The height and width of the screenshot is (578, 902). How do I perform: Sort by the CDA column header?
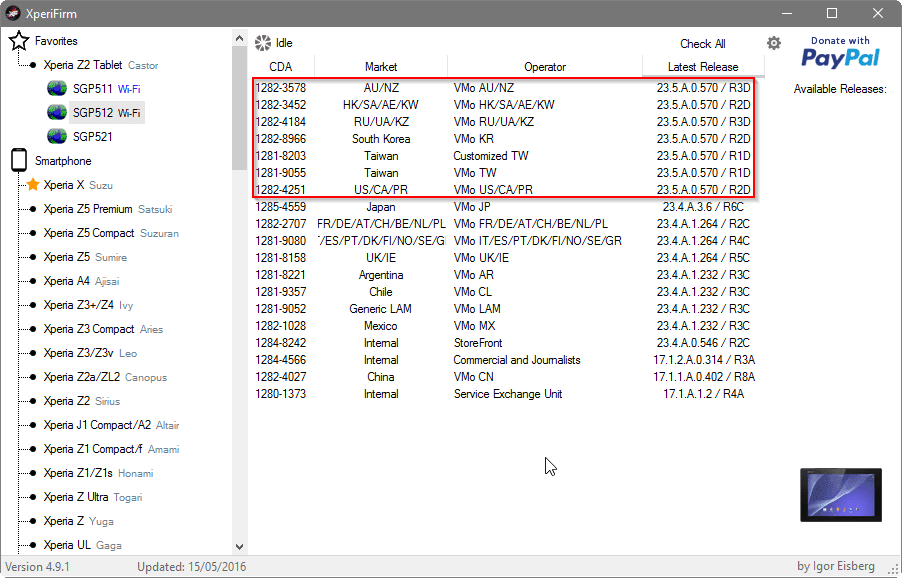[281, 67]
